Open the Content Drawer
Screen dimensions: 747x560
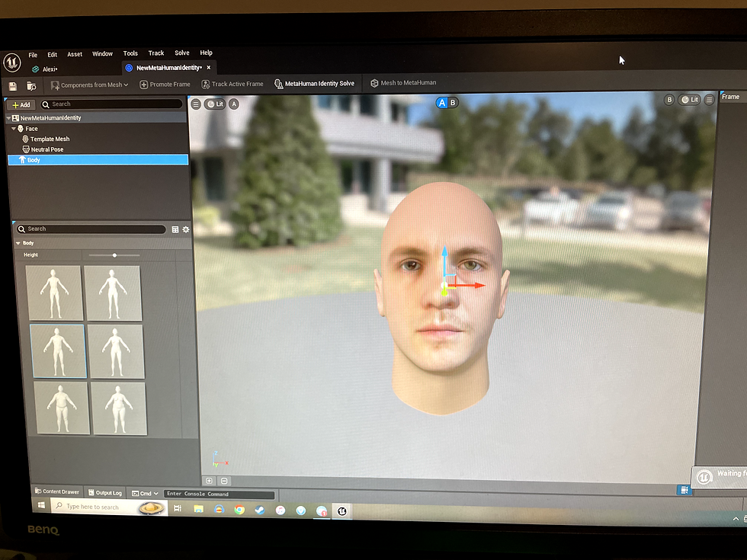tap(56, 491)
